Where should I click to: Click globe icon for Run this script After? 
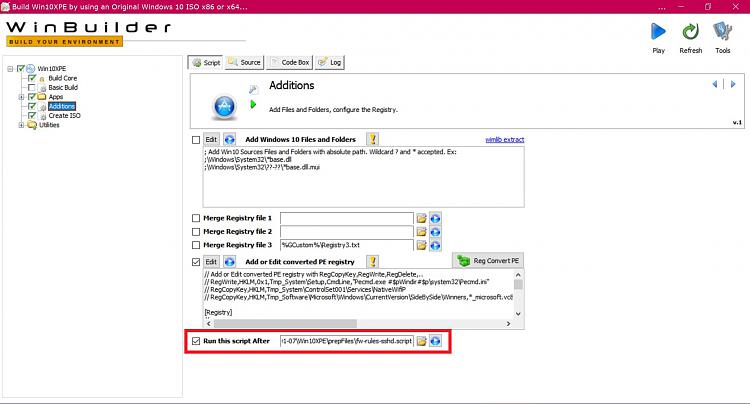(435, 341)
